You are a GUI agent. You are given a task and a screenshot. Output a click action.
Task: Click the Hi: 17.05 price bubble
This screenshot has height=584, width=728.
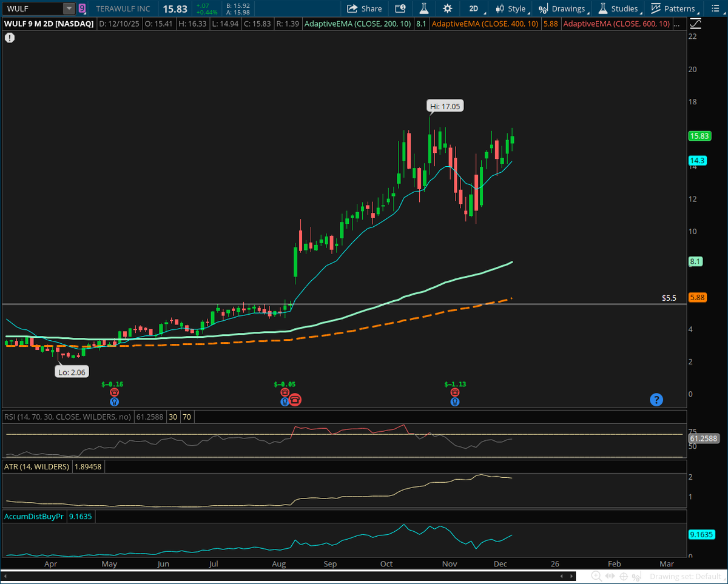click(445, 106)
